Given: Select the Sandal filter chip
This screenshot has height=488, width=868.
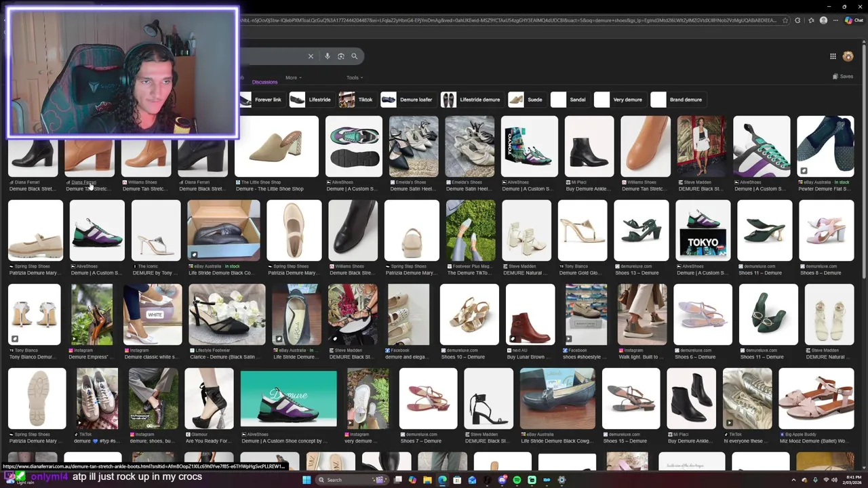Looking at the screenshot, I should pyautogui.click(x=569, y=100).
